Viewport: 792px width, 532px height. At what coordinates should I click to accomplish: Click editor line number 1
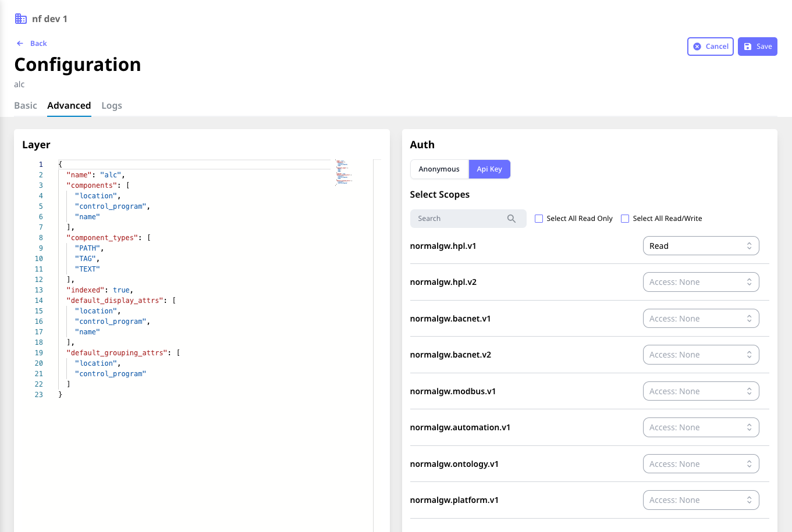[x=41, y=165]
